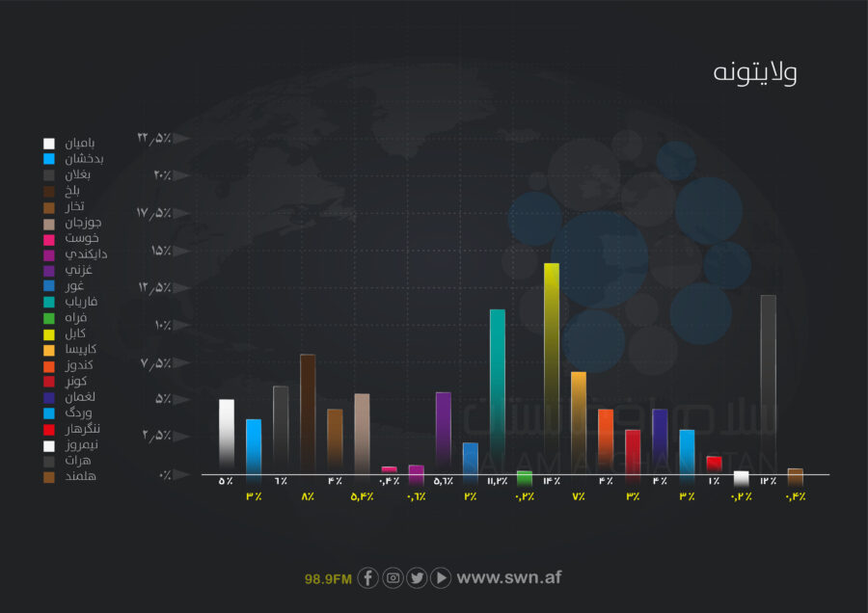The height and width of the screenshot is (613, 868).
Task: Click the green فراه legend swatch
Action: coord(49,318)
